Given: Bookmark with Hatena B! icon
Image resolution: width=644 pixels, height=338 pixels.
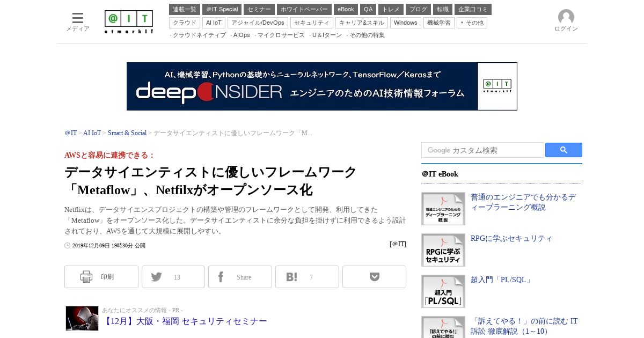Looking at the screenshot, I should 307,277.
